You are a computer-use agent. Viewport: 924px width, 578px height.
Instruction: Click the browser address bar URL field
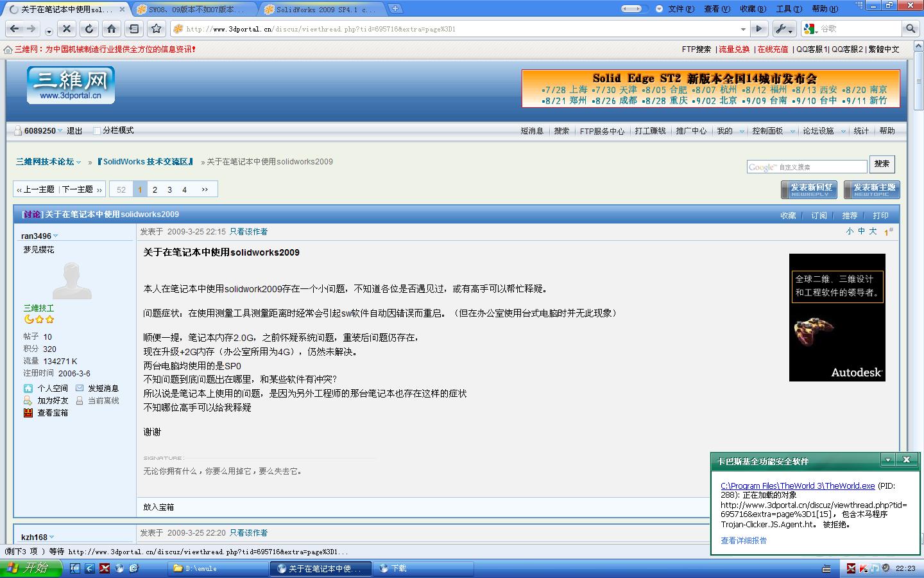(461, 29)
